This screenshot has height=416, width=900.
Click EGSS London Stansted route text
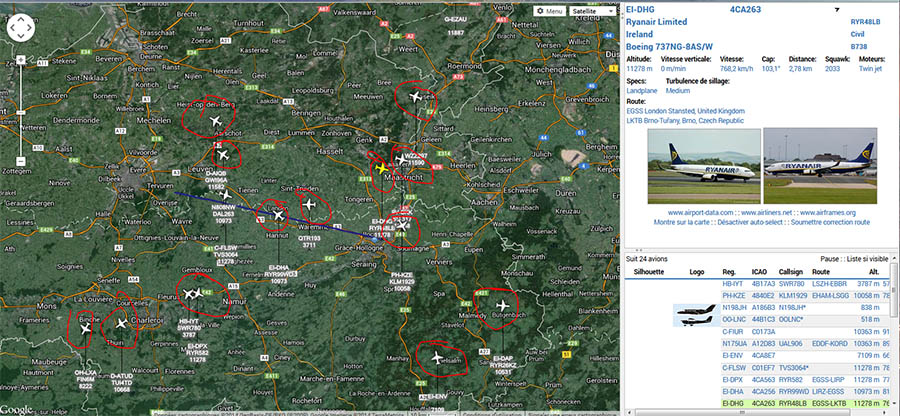pos(686,111)
